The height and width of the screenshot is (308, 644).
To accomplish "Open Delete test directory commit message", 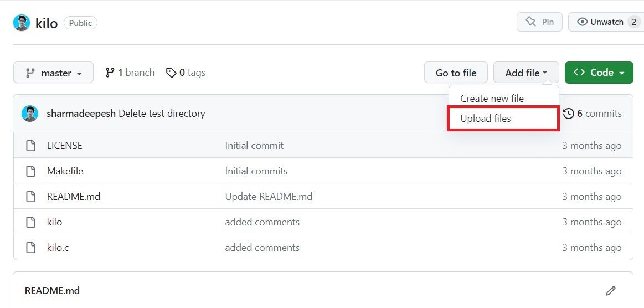I will pos(162,114).
